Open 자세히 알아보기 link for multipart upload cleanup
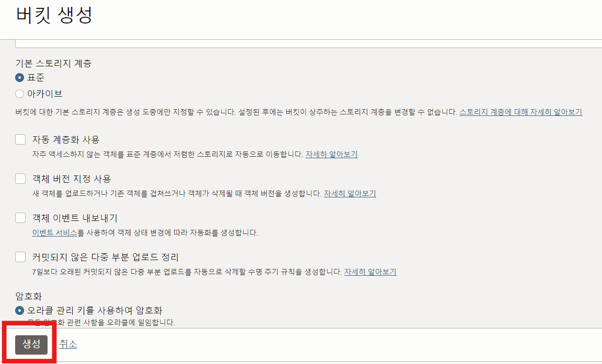Image resolution: width=602 pixels, height=364 pixels. 370,272
